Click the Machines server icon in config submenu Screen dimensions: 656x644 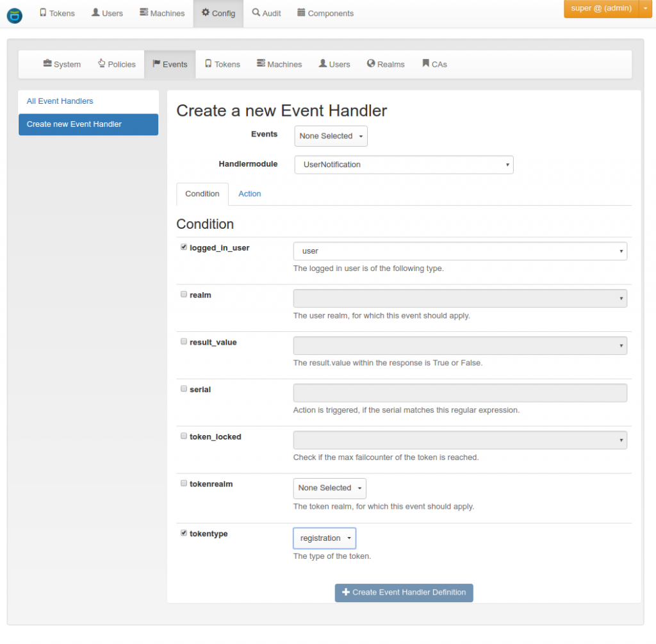261,63
